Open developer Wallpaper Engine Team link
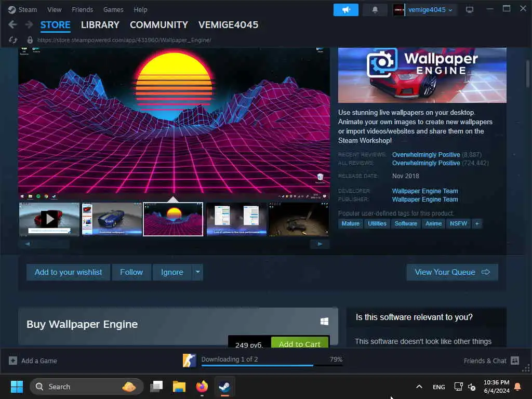 point(425,191)
